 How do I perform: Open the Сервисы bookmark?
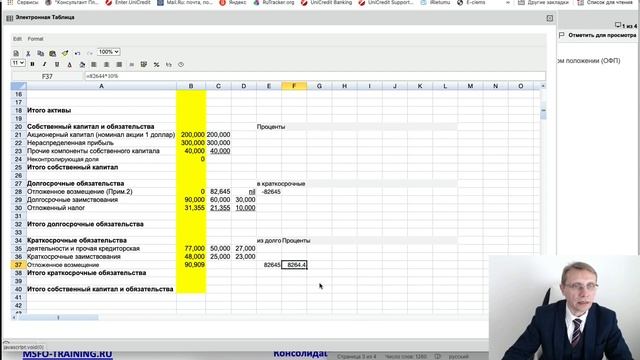pyautogui.click(x=23, y=2)
